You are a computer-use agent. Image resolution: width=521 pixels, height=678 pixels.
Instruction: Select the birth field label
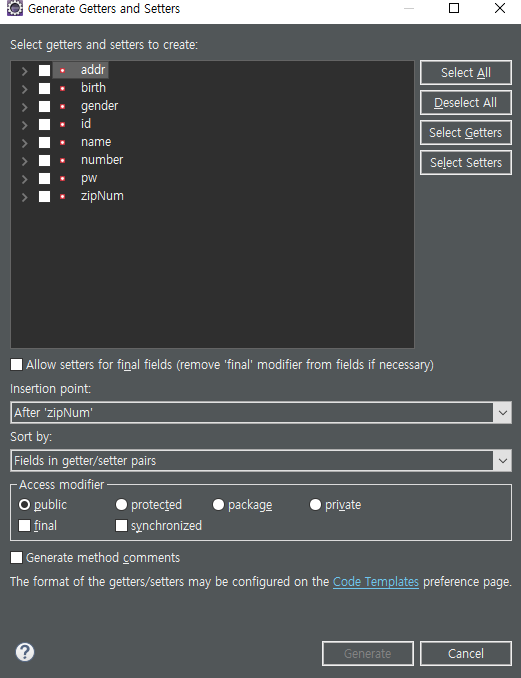pos(93,88)
